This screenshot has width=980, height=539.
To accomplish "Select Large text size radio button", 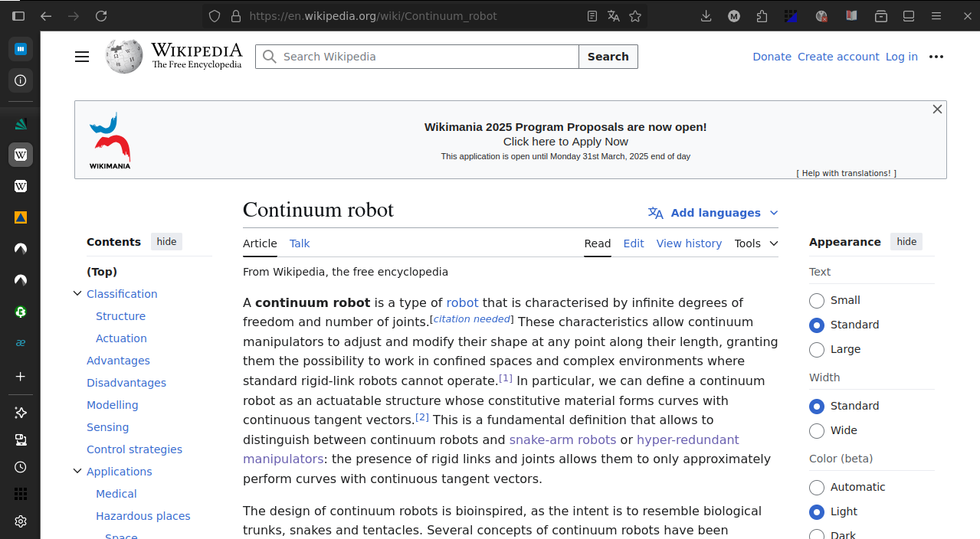I will pos(817,349).
